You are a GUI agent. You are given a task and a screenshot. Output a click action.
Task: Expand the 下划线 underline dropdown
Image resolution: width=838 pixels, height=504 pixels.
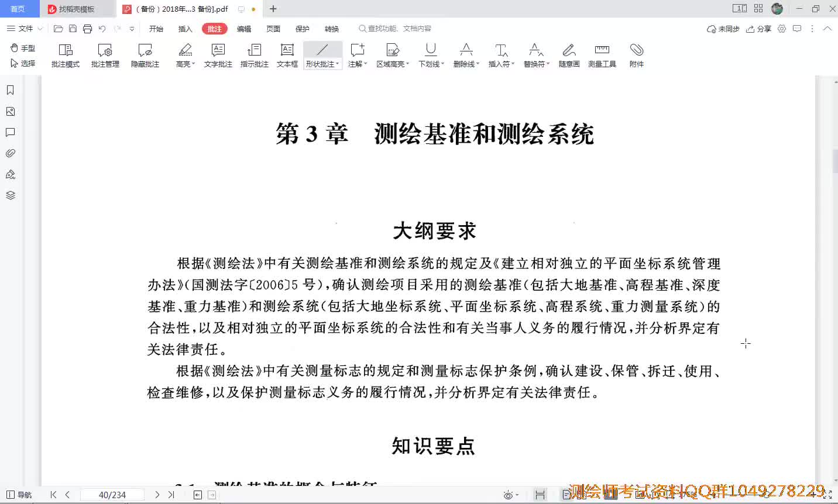[443, 64]
